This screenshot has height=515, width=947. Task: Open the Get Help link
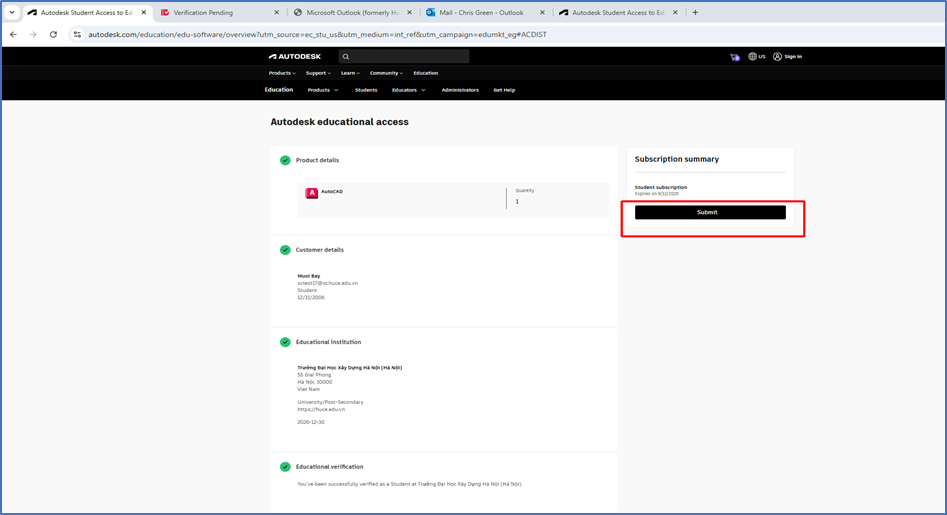(x=504, y=90)
